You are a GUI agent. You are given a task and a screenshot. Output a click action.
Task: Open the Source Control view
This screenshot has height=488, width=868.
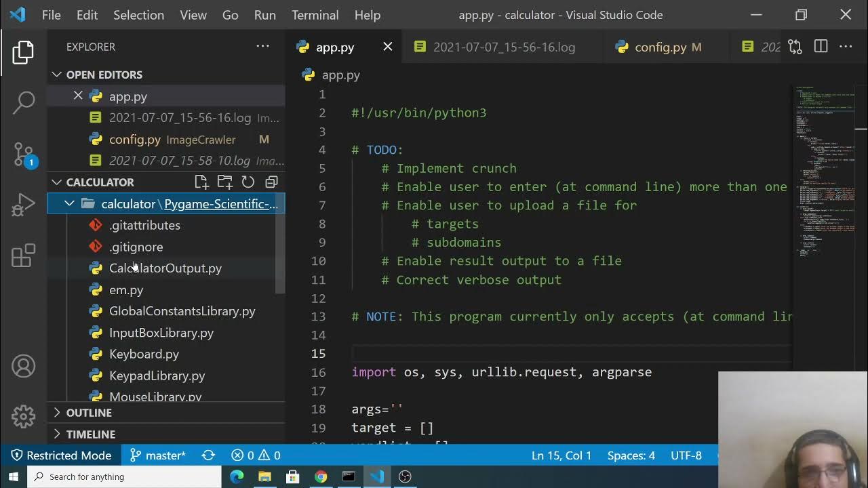(24, 154)
